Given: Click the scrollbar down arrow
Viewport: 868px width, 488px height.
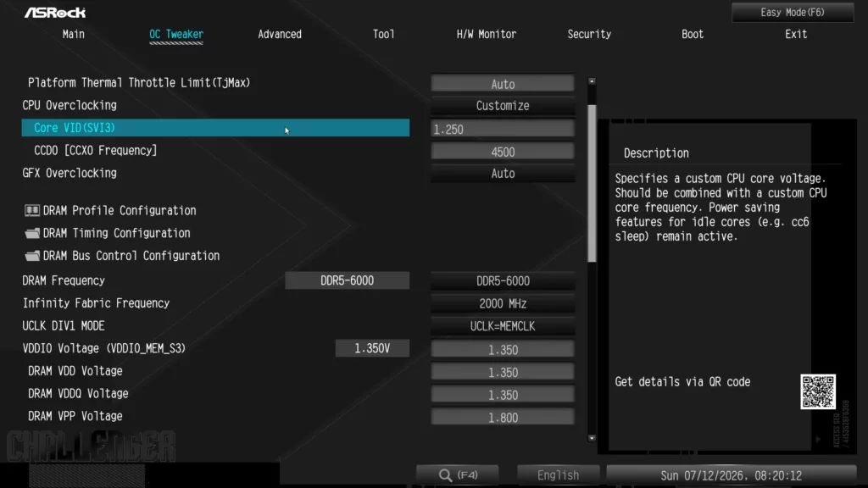Looking at the screenshot, I should [x=592, y=438].
